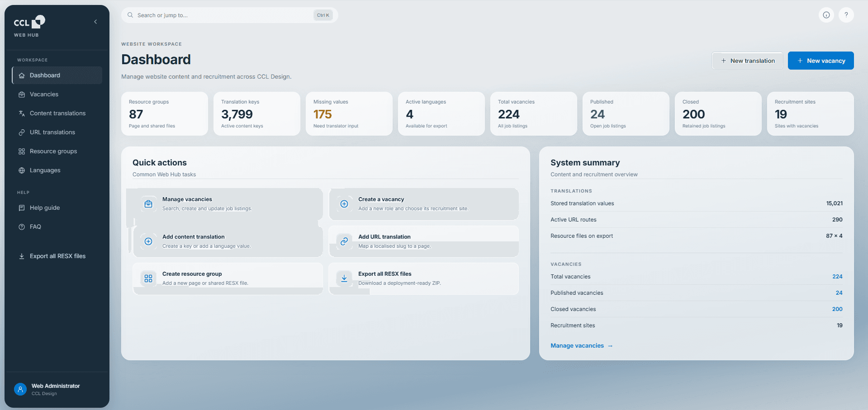Click the Resource groups grid icon in sidebar
This screenshot has height=410, width=868.
pyautogui.click(x=22, y=151)
